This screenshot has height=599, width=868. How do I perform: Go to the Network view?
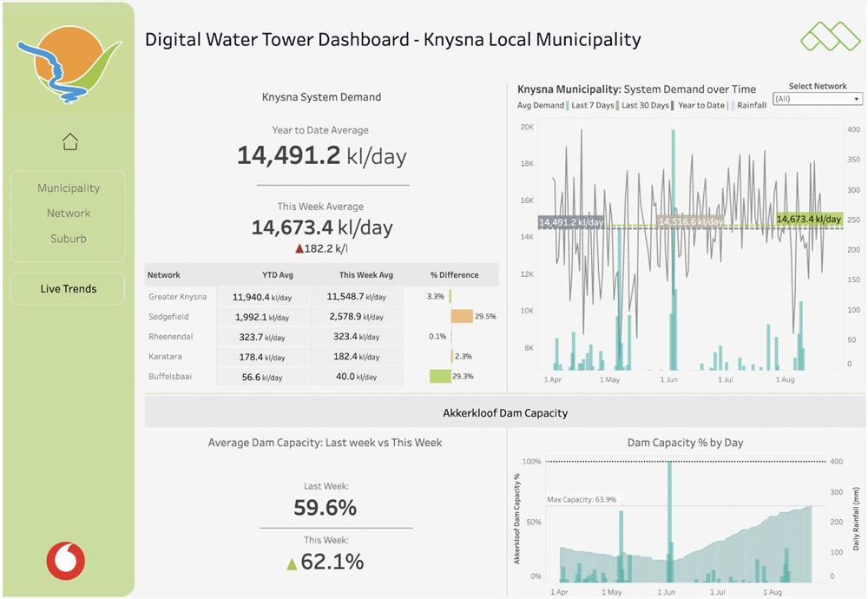(x=69, y=214)
